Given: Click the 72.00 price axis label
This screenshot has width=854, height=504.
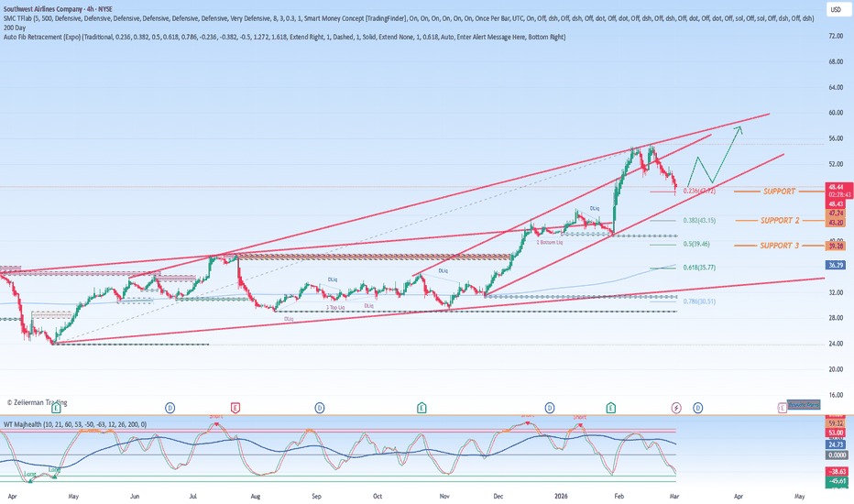Looking at the screenshot, I should pos(836,36).
